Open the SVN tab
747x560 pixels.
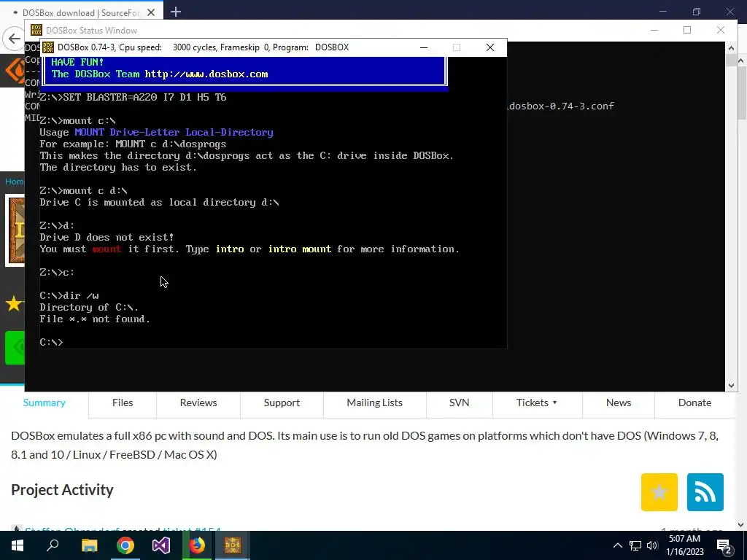pyautogui.click(x=460, y=402)
